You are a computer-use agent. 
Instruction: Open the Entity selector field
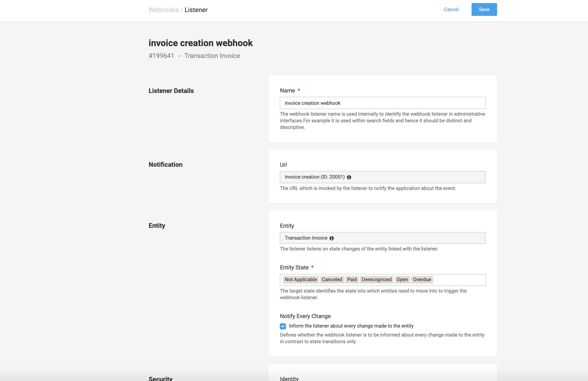[383, 238]
